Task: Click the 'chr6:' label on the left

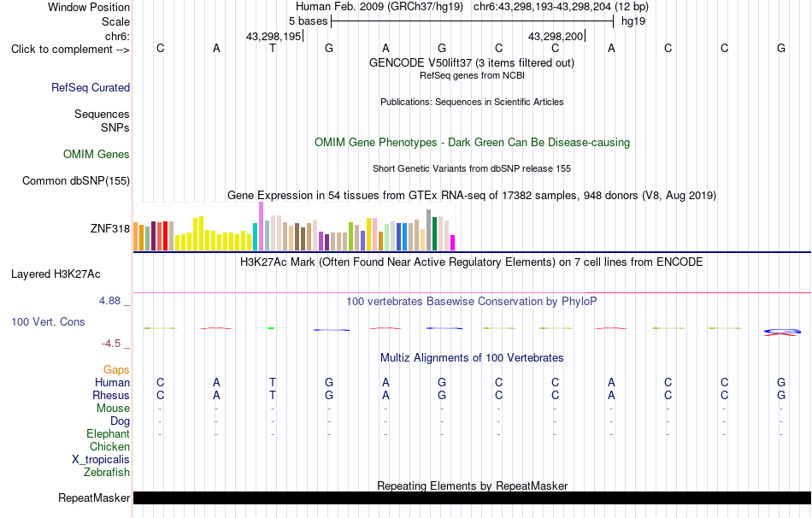Action: click(117, 36)
